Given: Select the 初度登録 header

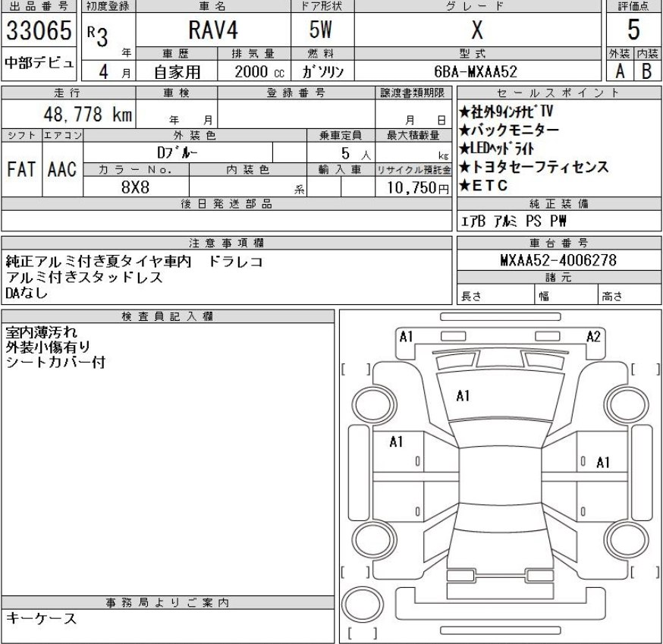Looking at the screenshot, I should [x=108, y=6].
